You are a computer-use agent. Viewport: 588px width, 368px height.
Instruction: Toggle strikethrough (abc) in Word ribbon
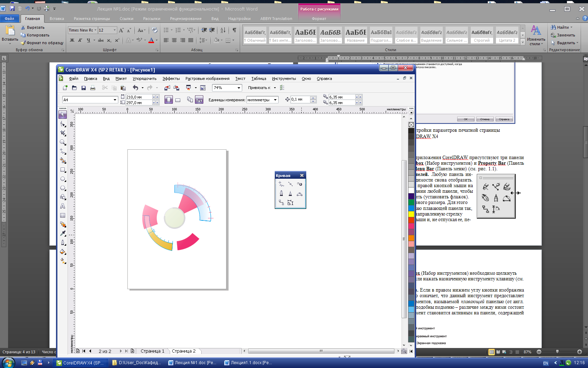(101, 40)
